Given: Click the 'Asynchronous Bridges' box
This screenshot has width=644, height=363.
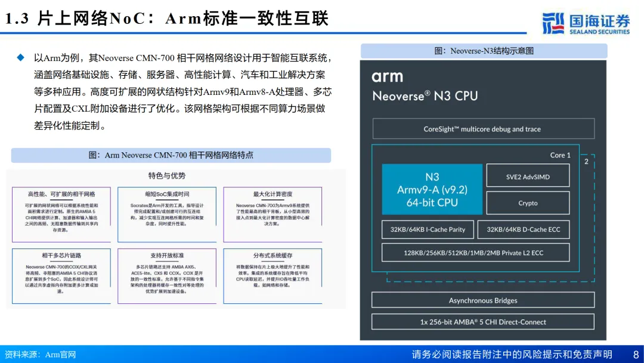Looking at the screenshot, I should tap(483, 300).
